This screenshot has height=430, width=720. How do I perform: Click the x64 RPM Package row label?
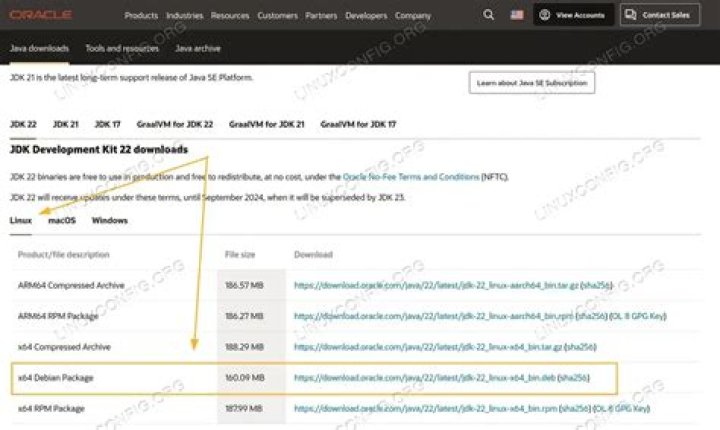pos(51,408)
